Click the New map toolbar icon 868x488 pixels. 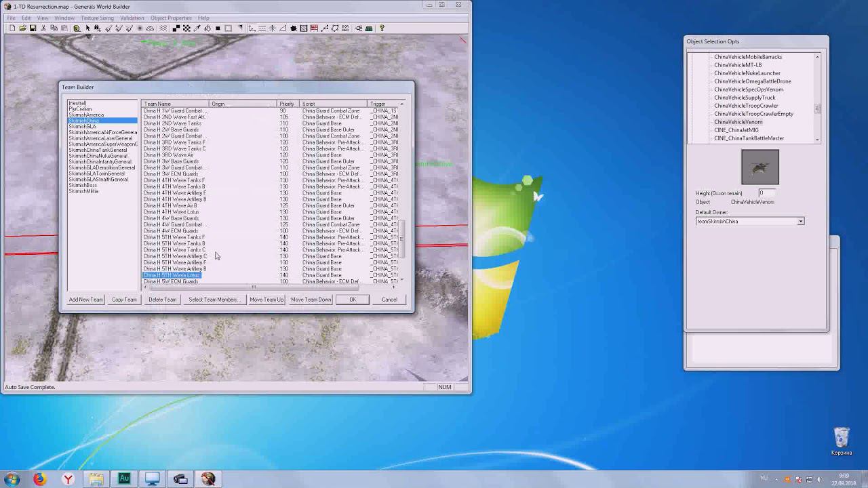[x=12, y=28]
